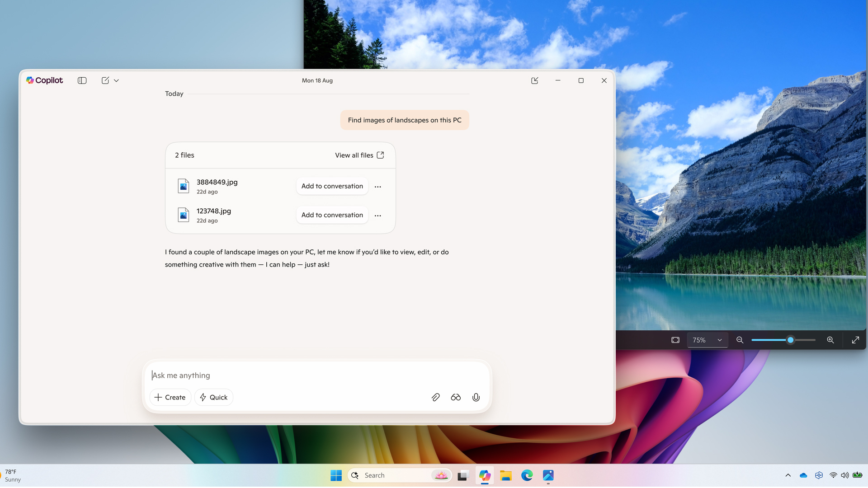This screenshot has height=488, width=868.
Task: Click the Copilot Vision glasses icon
Action: coord(456,397)
